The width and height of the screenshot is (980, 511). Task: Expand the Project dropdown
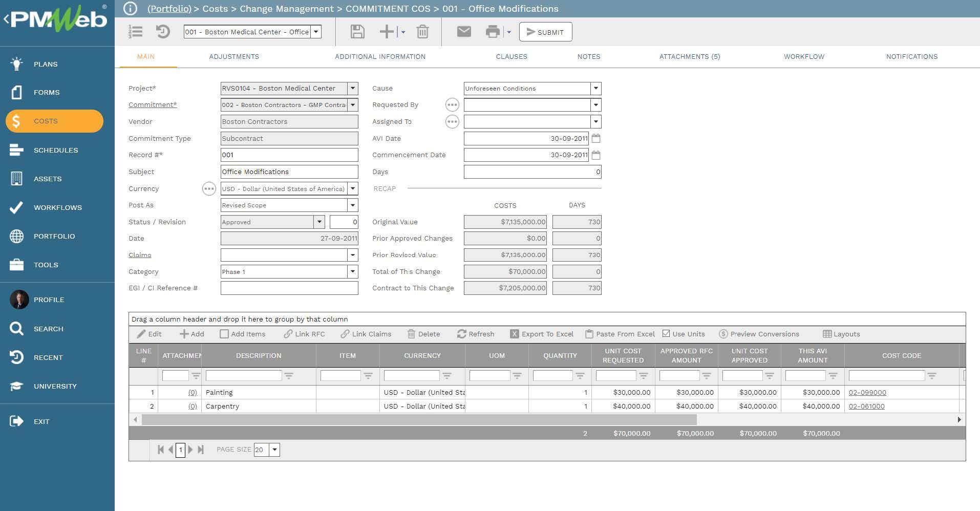point(353,88)
